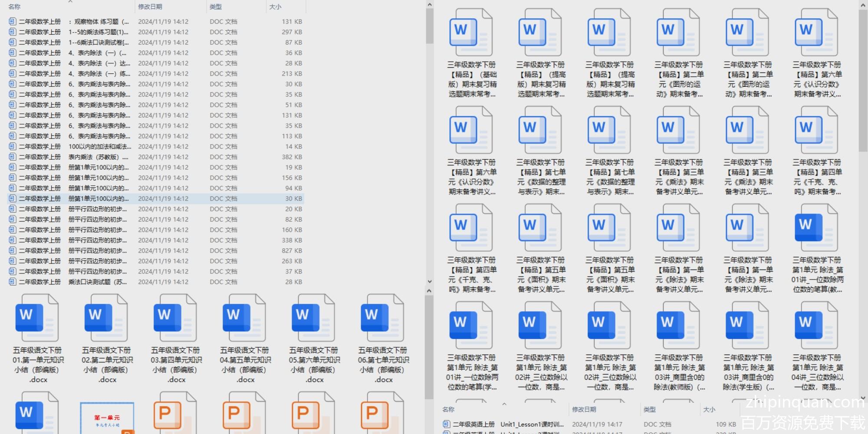
Task: Select the 03.第四单元知识小结 Word document icon
Action: tap(175, 318)
